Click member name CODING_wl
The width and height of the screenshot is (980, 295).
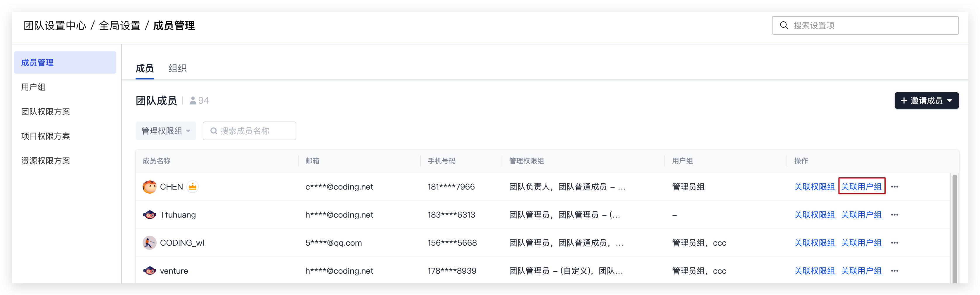tap(182, 242)
